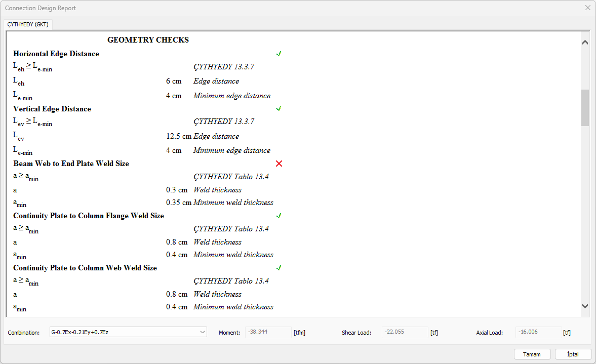Screen dimensions: 596x364
Task: Click the Shear Load value field
Action: coord(405,333)
